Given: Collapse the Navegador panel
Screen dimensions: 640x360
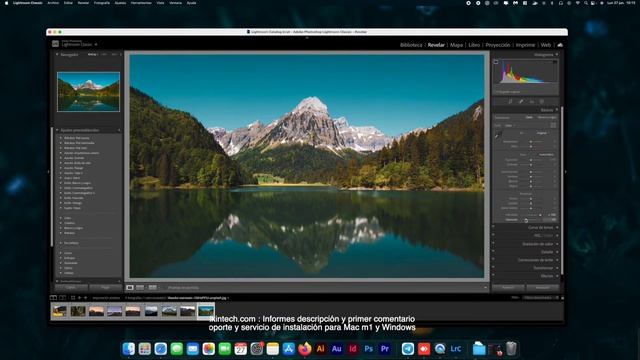Looking at the screenshot, I should (57, 54).
